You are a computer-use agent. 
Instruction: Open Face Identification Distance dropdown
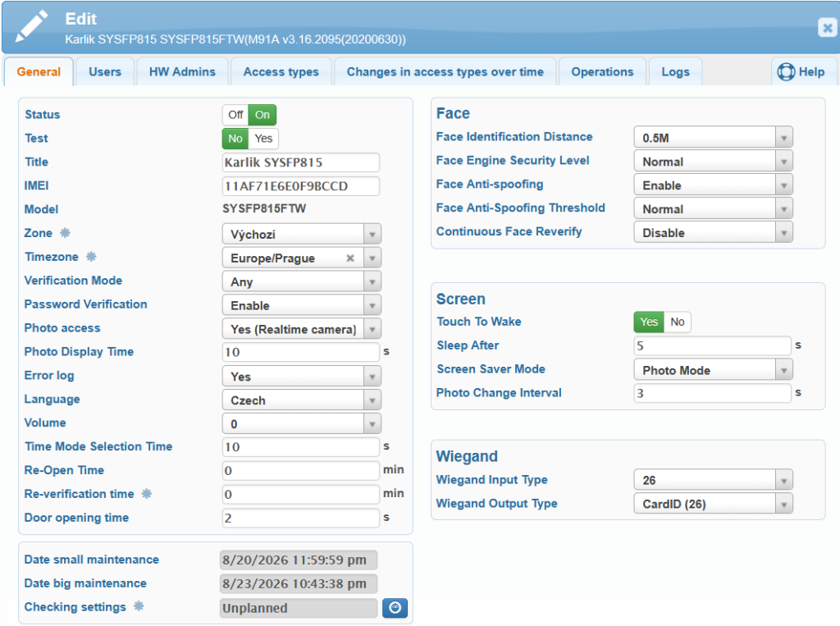point(713,137)
